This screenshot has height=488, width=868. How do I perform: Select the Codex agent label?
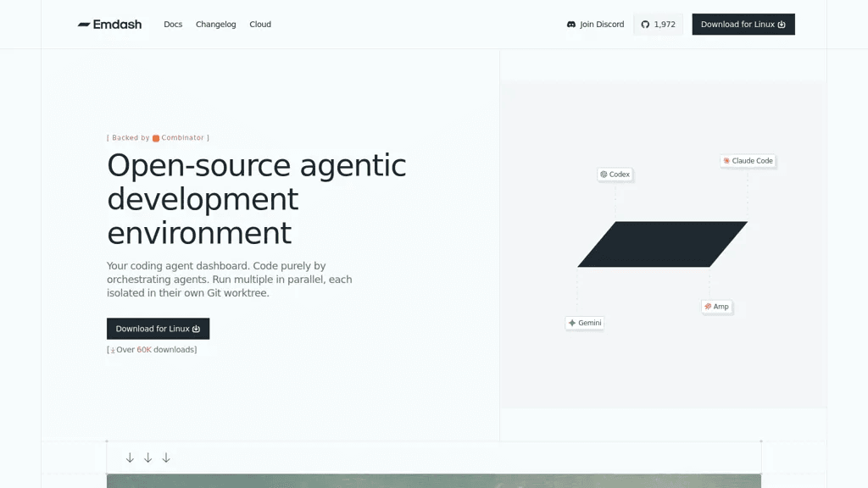click(615, 175)
